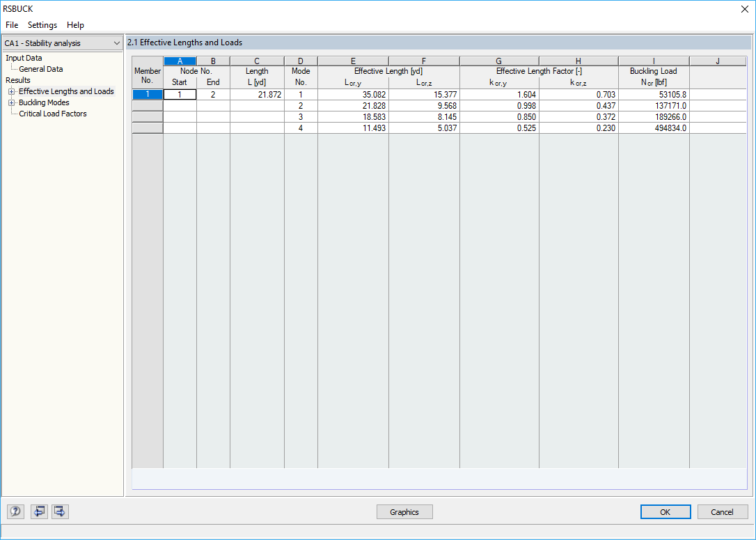The height and width of the screenshot is (540, 756).
Task: Select column D header
Action: point(301,61)
